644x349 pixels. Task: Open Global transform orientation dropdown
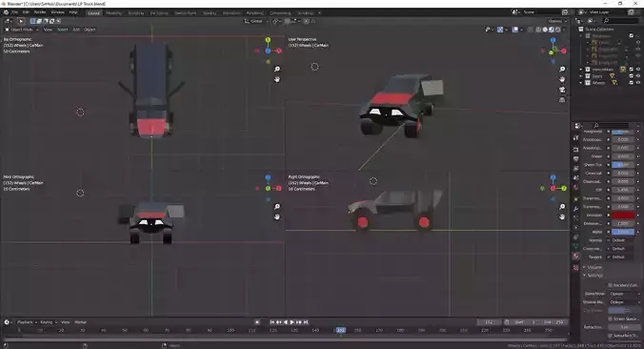point(256,21)
